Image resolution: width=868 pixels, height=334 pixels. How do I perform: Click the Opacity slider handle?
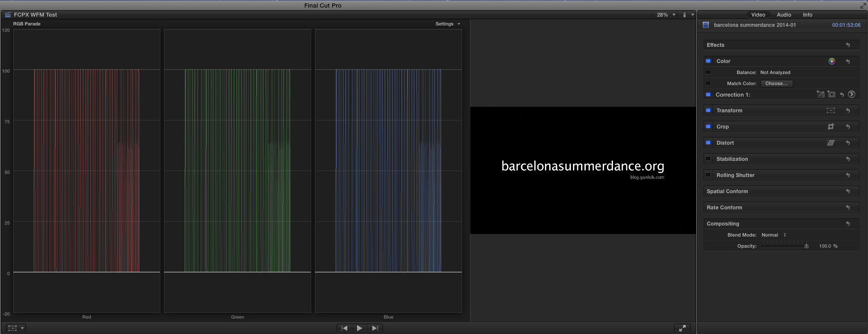pyautogui.click(x=806, y=246)
